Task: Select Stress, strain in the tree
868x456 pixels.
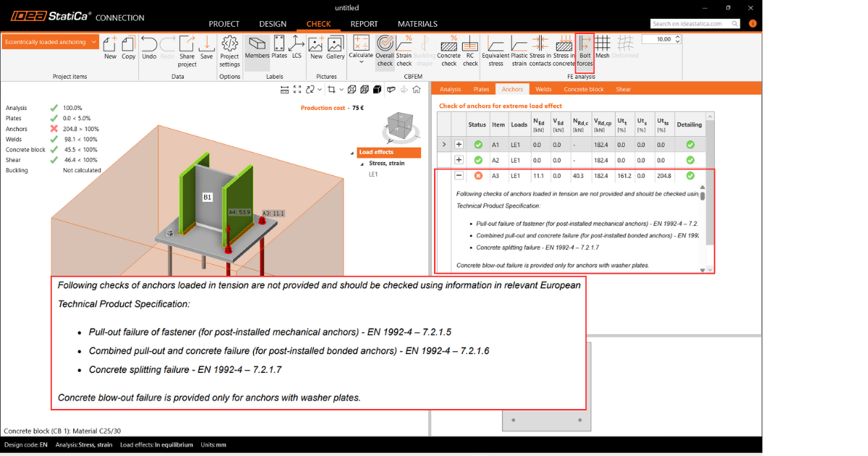Action: [387, 164]
